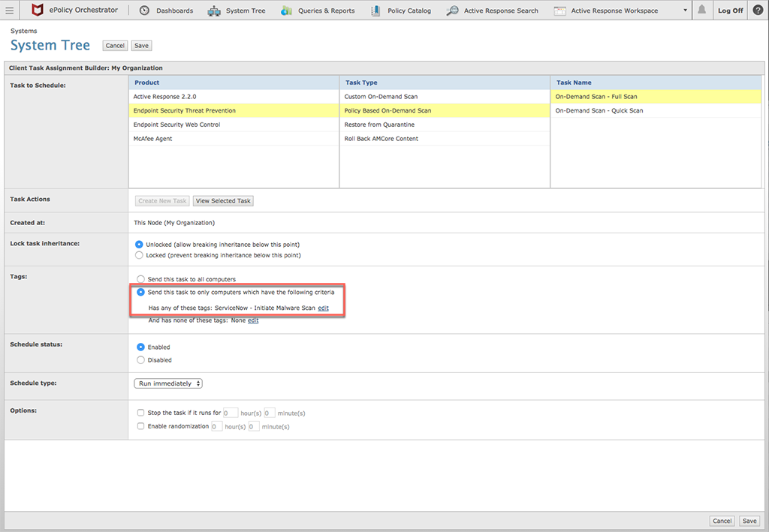Viewport: 769px width, 532px height.
Task: Click the Task Name column header
Action: [x=656, y=83]
